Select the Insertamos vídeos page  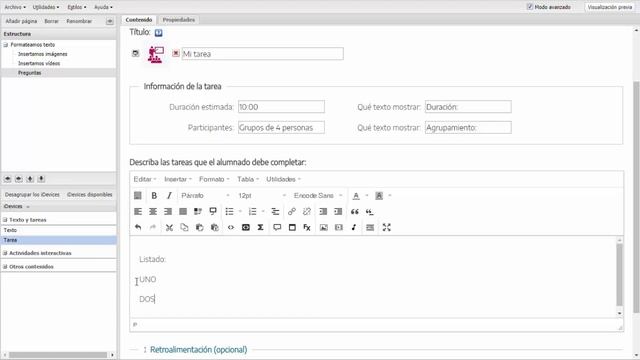39,63
